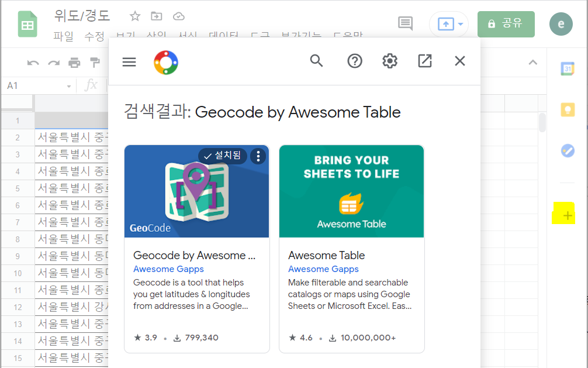This screenshot has width=588, height=368.
Task: Click the Geocode description text
Action: (x=192, y=294)
